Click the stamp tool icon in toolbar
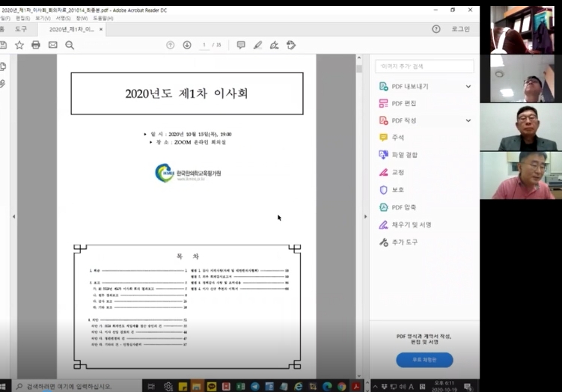This screenshot has height=392, width=562. [291, 45]
